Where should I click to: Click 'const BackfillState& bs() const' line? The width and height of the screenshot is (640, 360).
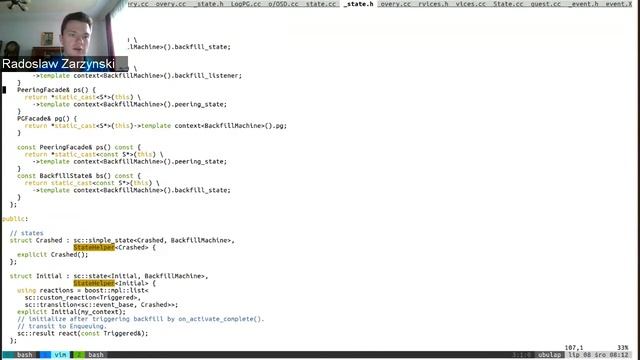79,176
